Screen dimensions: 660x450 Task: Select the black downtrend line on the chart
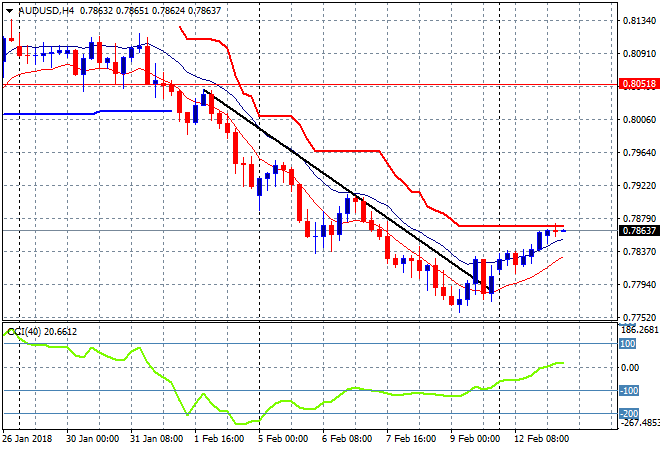(x=345, y=190)
